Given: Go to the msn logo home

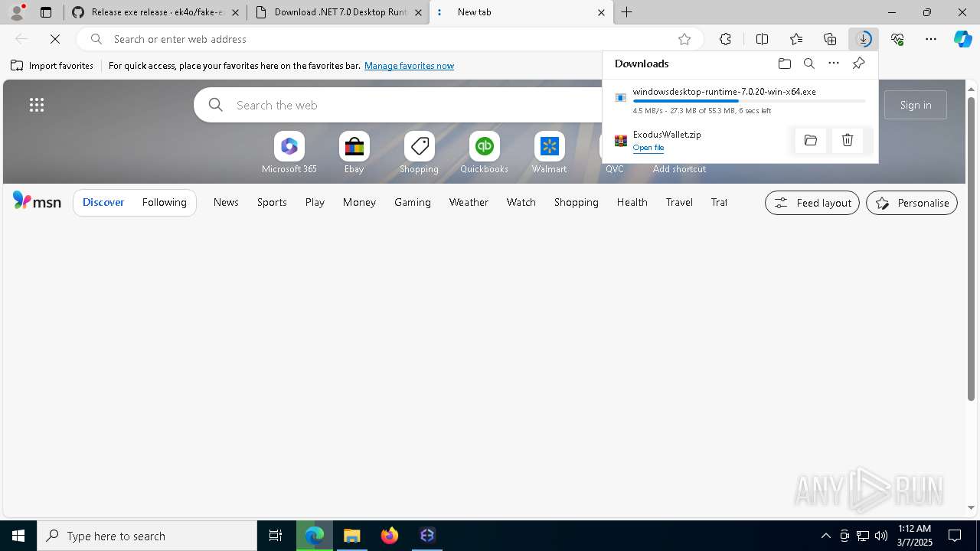Looking at the screenshot, I should [37, 201].
